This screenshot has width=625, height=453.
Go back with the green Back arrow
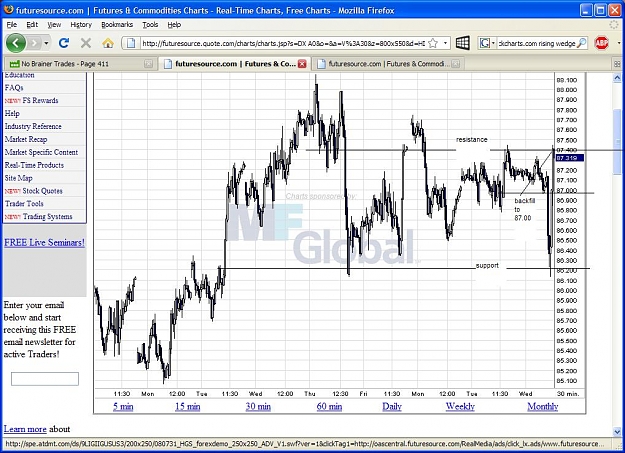pyautogui.click(x=16, y=43)
